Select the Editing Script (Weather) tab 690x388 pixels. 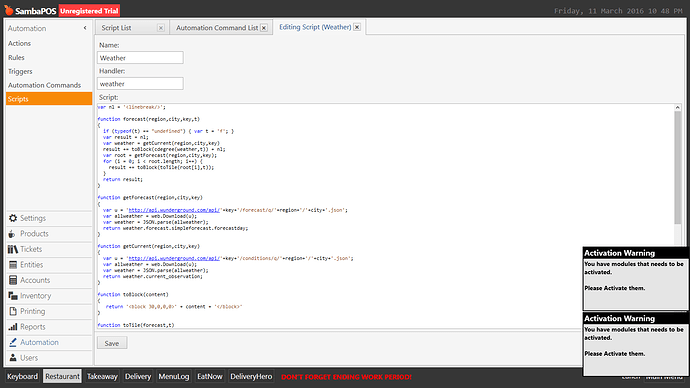click(x=315, y=27)
